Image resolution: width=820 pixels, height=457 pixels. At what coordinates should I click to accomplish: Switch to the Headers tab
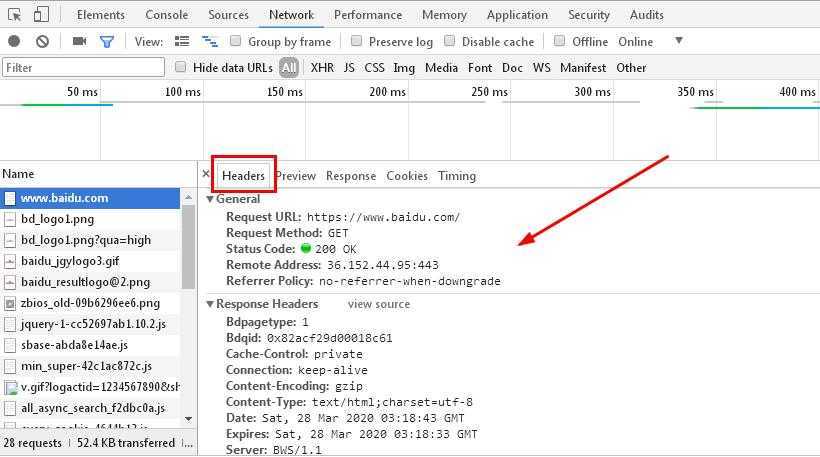point(243,176)
